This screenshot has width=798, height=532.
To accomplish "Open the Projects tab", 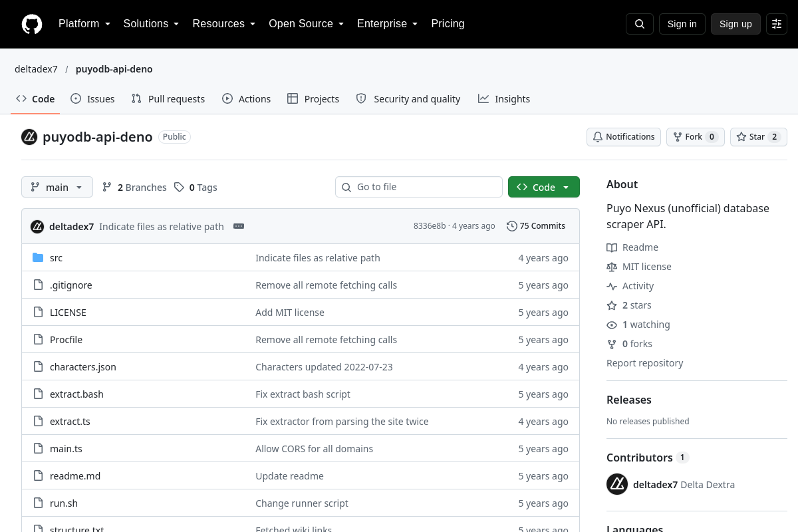I will tap(313, 99).
